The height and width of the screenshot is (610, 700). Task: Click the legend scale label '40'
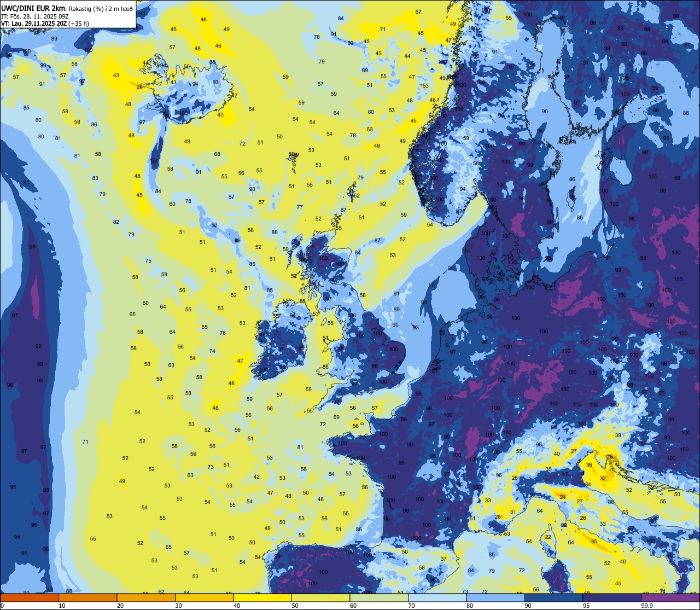tap(236, 606)
